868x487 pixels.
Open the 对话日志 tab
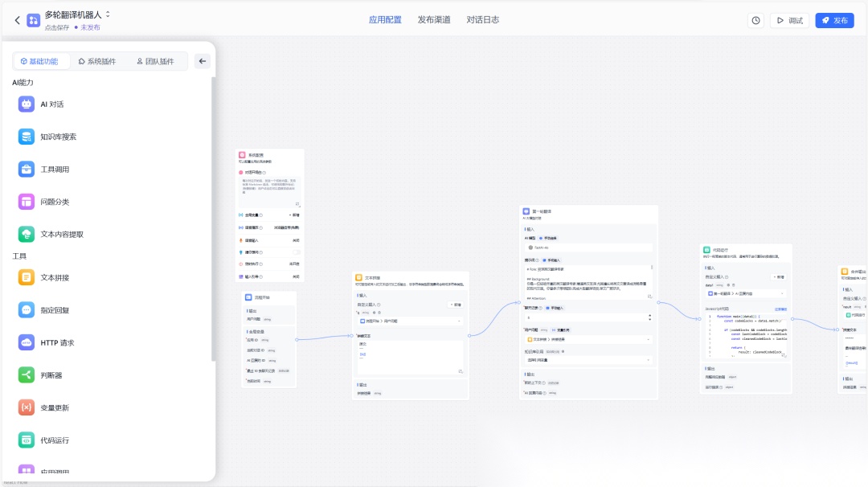pos(483,20)
